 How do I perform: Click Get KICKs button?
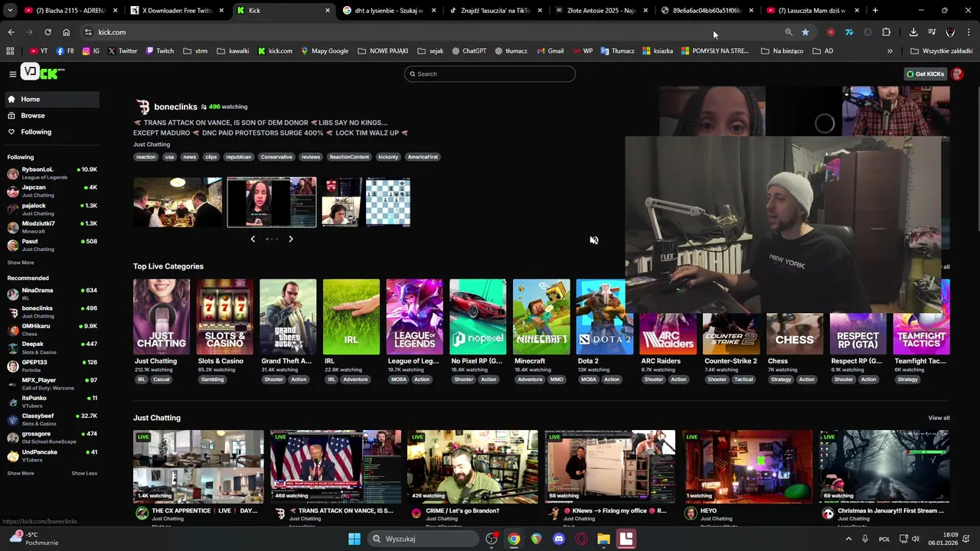tap(926, 74)
